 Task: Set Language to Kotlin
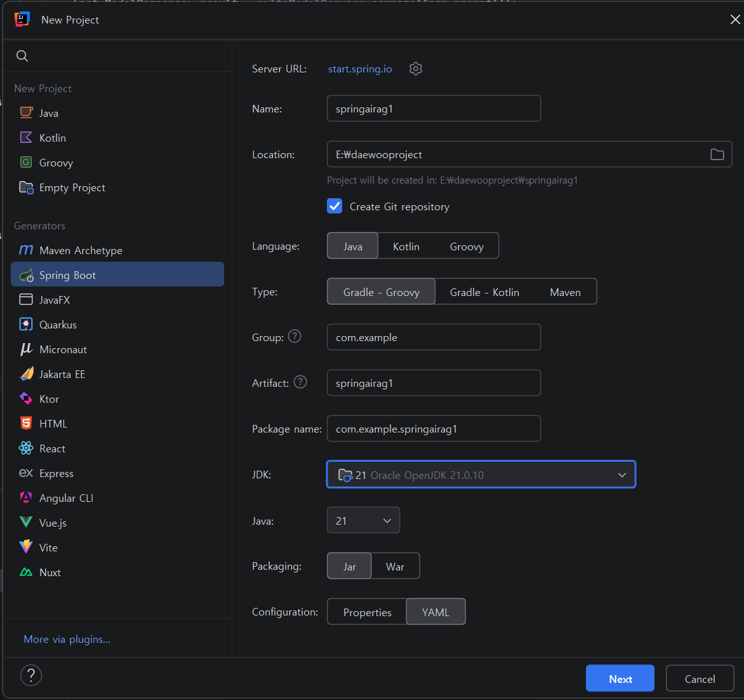pos(406,246)
